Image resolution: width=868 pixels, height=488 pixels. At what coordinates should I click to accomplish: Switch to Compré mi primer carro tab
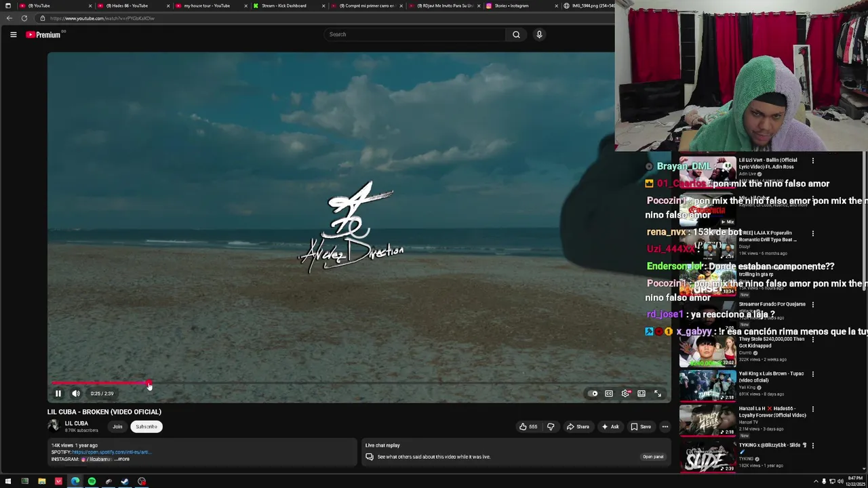point(366,5)
